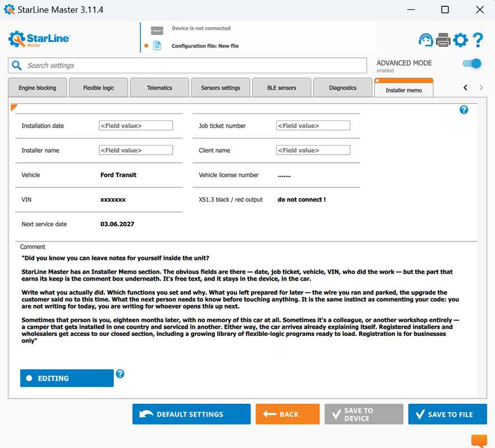Image resolution: width=495 pixels, height=448 pixels.
Task: Click the Save to File button
Action: 448,414
